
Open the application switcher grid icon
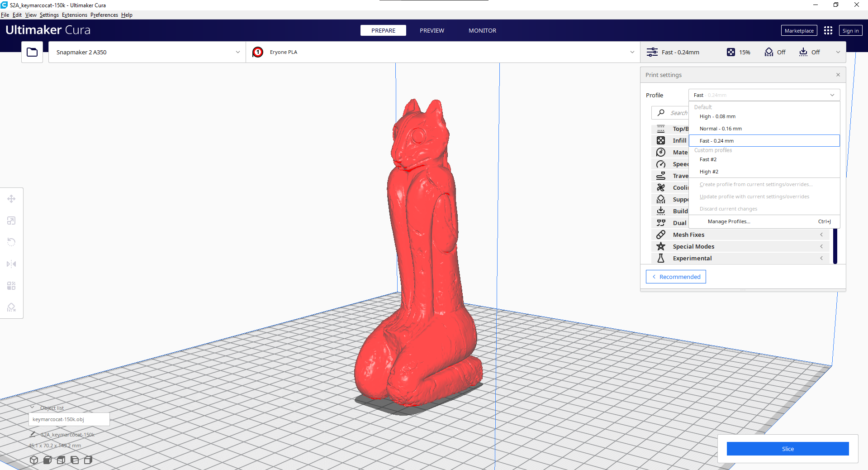click(x=828, y=30)
